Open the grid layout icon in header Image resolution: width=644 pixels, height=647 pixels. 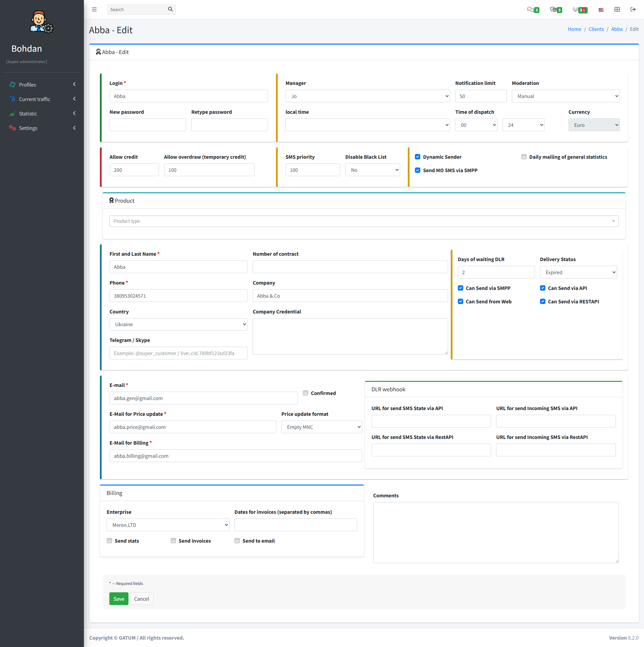tap(617, 9)
